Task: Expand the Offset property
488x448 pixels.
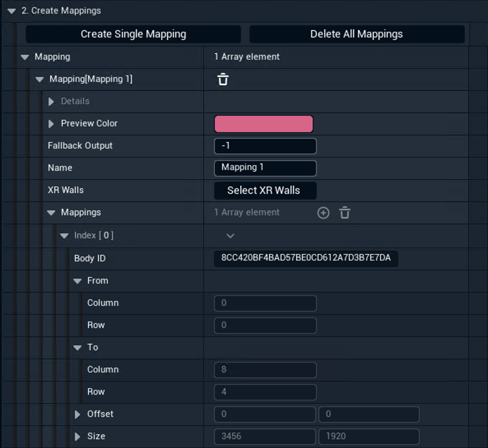Action: 77,415
